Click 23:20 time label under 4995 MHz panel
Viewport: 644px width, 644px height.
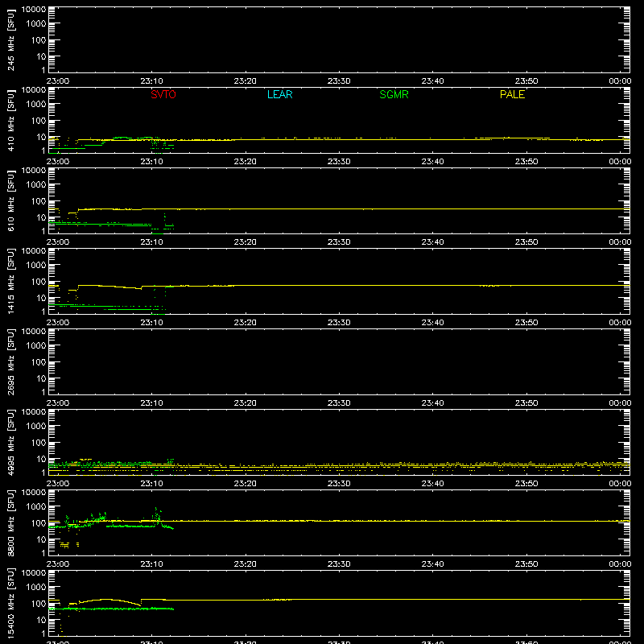pos(246,484)
